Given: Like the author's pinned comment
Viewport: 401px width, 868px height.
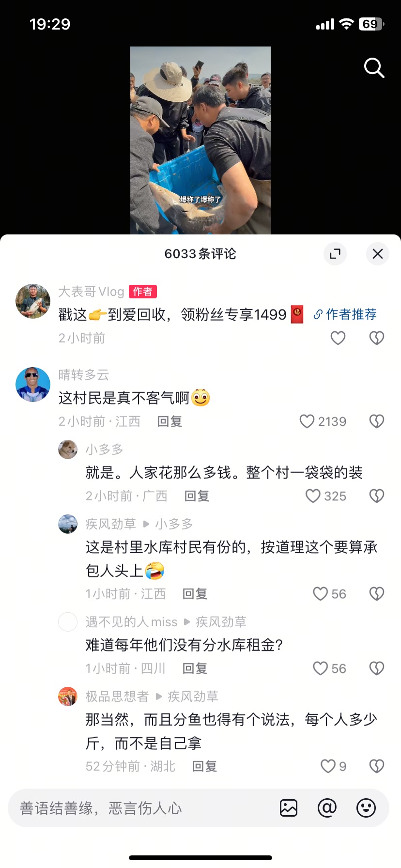Looking at the screenshot, I should point(338,338).
